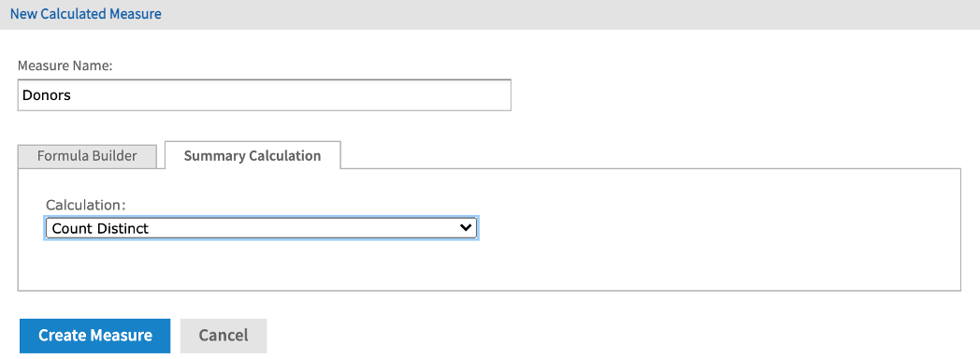Switch to the Formula Builder tab

(87, 156)
